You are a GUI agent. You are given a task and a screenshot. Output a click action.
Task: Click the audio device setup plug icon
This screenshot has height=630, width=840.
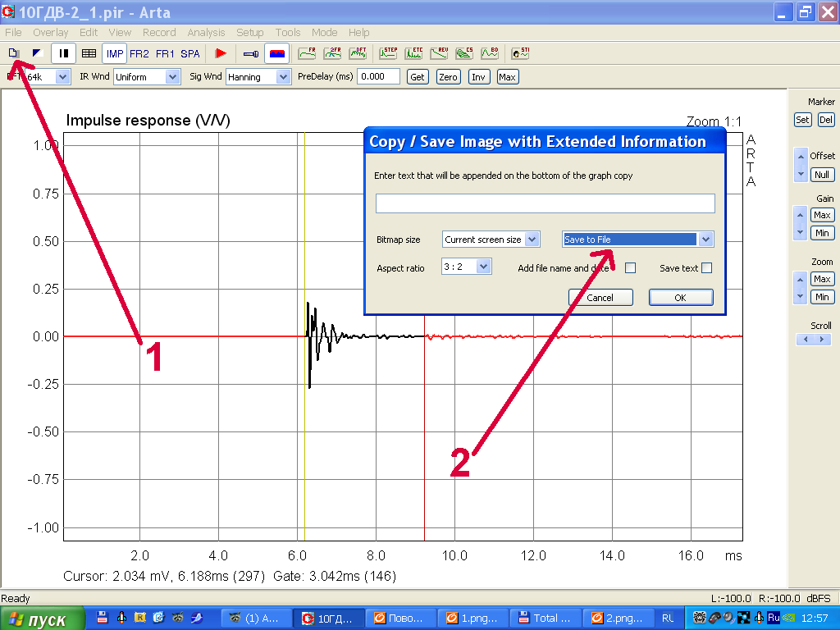click(x=251, y=53)
